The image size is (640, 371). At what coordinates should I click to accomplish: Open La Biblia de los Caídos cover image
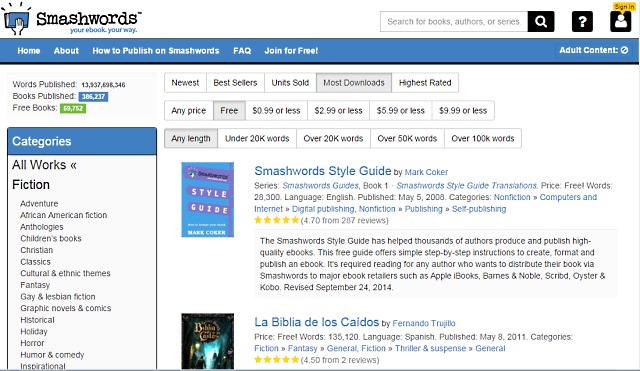[x=208, y=341]
